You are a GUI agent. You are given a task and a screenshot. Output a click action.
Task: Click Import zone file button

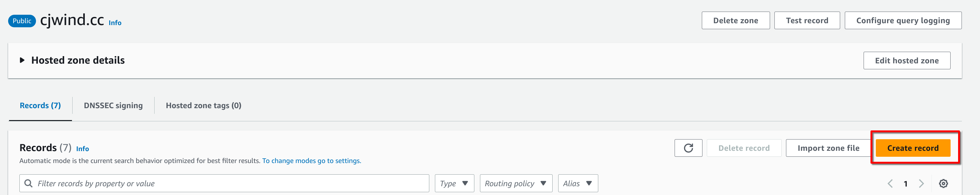[x=828, y=148]
